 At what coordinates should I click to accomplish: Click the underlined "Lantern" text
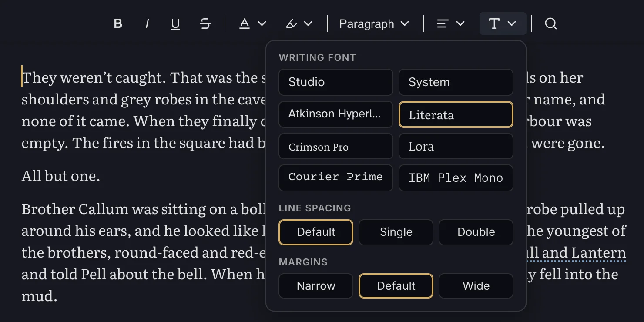(598, 252)
